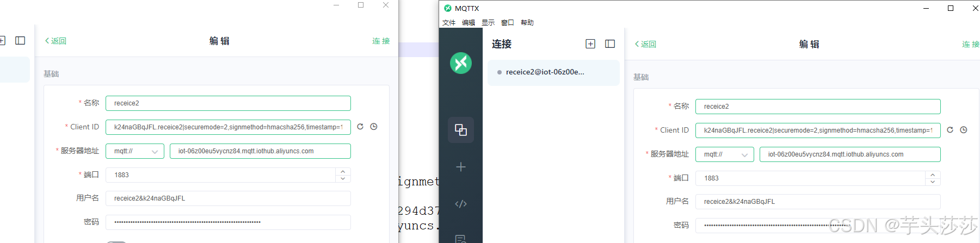Viewport: 980px width, 243px height.
Task: Click the Client ID field in right window
Action: (x=818, y=130)
